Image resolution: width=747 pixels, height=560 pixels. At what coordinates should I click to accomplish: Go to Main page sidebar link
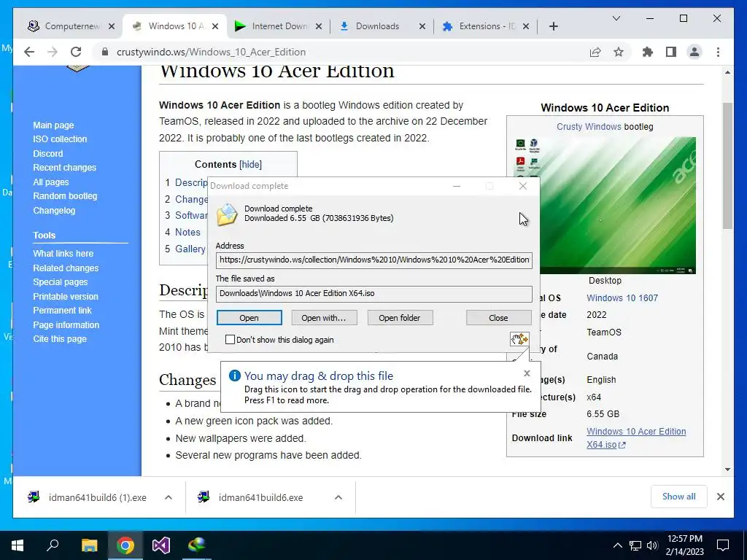click(x=53, y=125)
